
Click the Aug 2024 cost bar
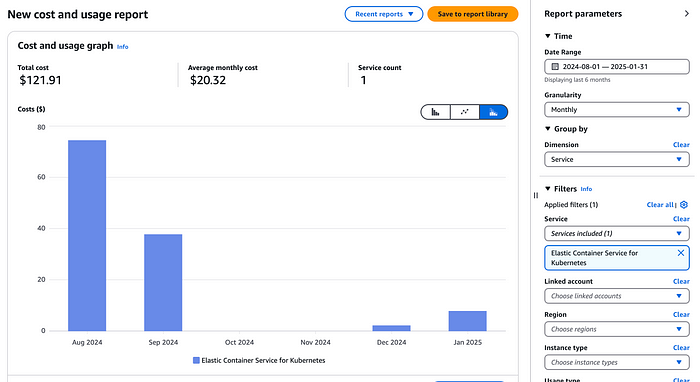[x=87, y=236]
